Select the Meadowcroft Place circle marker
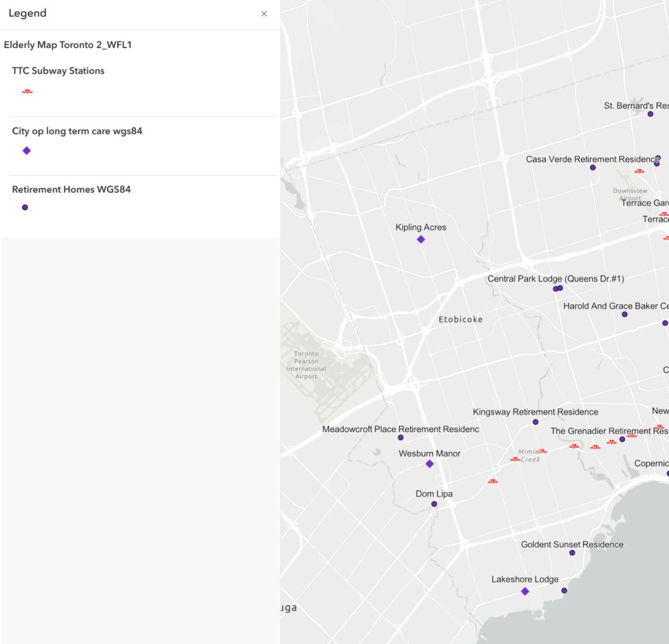 click(x=401, y=438)
